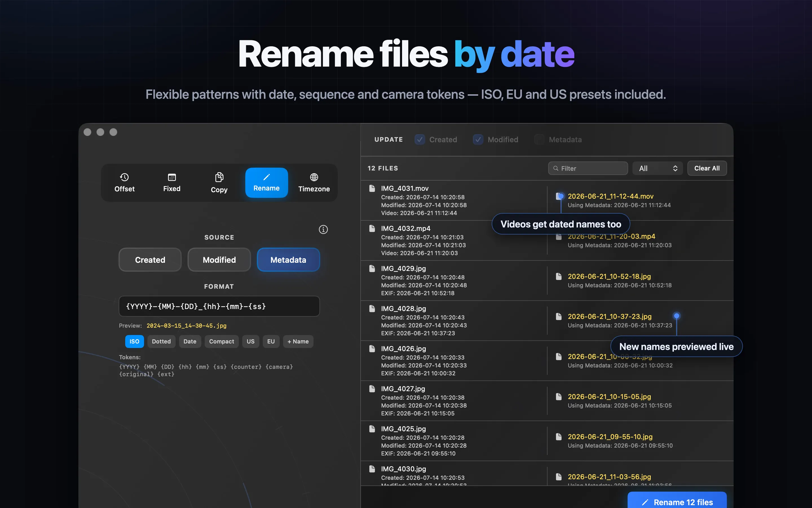
Task: Click the 12 FILES count label
Action: point(383,168)
